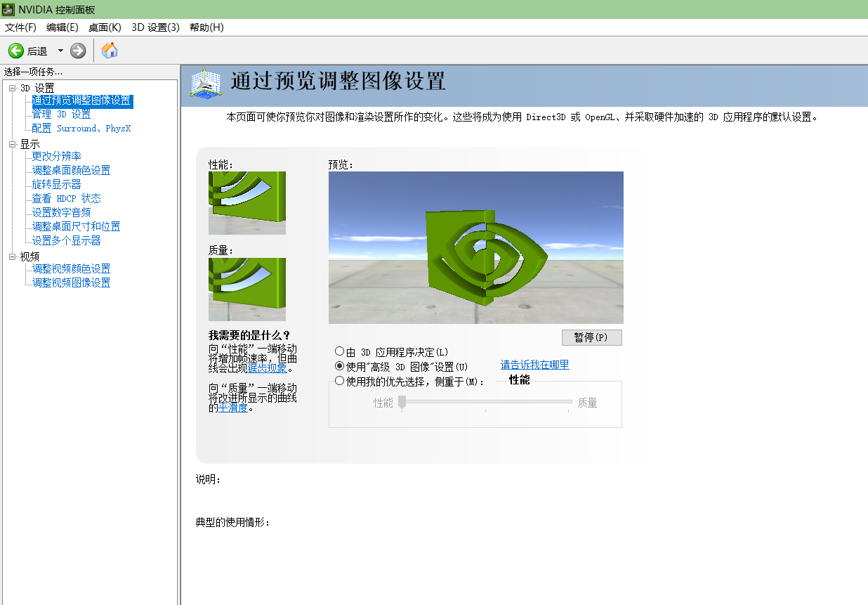The height and width of the screenshot is (605, 868).
Task: Open 配置 Surround、PhysX
Action: coord(81,129)
